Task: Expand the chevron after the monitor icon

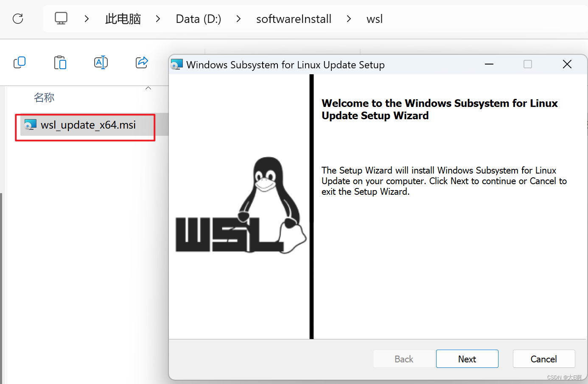Action: pos(87,19)
